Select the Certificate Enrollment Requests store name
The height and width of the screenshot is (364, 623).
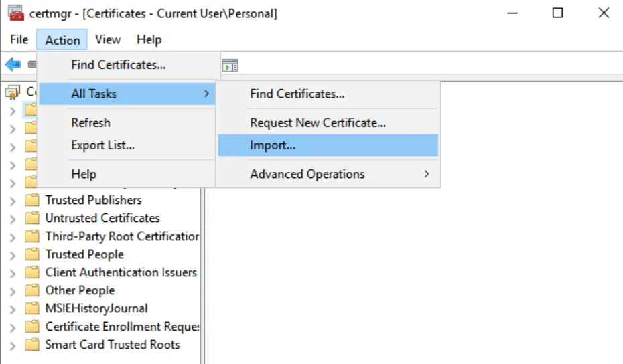122,327
